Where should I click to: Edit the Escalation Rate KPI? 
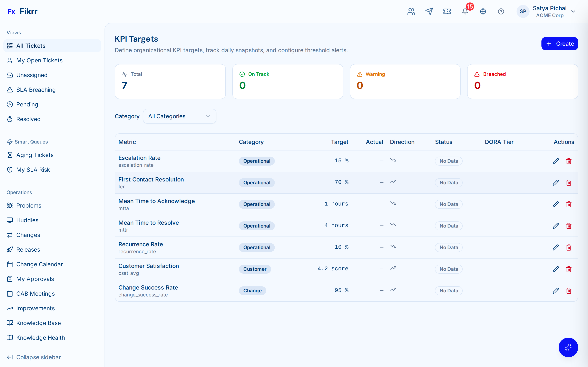[x=556, y=161]
